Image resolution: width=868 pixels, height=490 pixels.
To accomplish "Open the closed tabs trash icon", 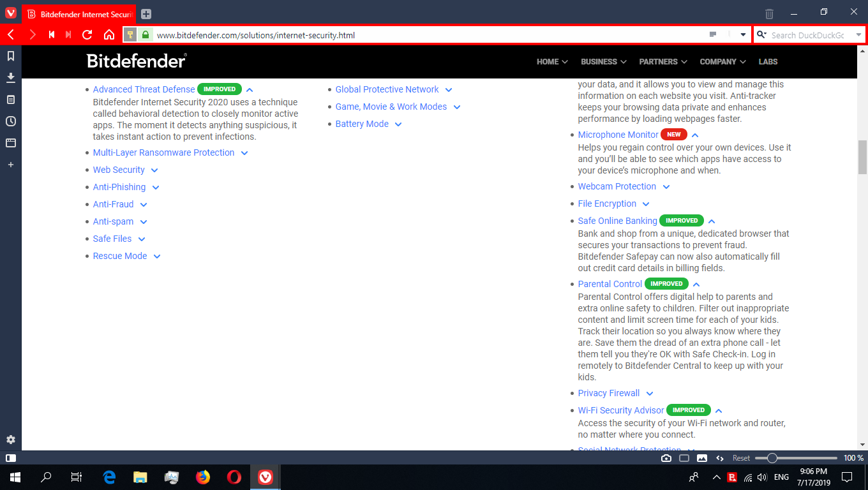I will click(770, 13).
